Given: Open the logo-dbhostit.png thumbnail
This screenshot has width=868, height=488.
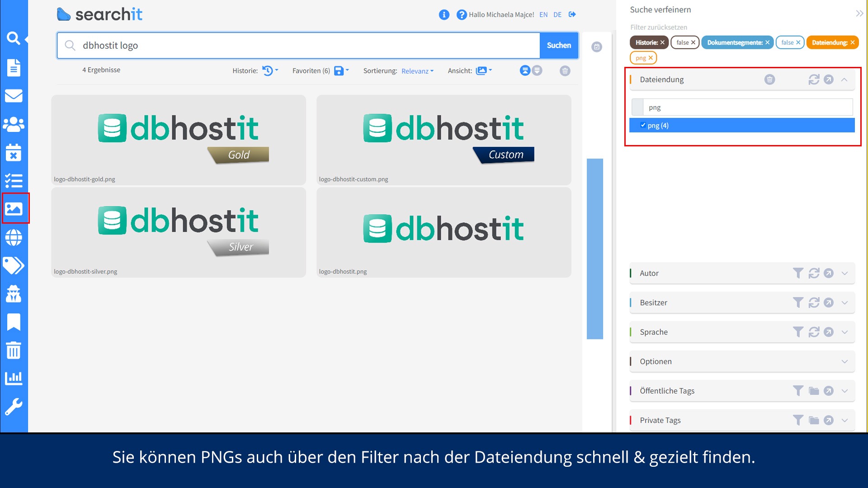Looking at the screenshot, I should 443,232.
